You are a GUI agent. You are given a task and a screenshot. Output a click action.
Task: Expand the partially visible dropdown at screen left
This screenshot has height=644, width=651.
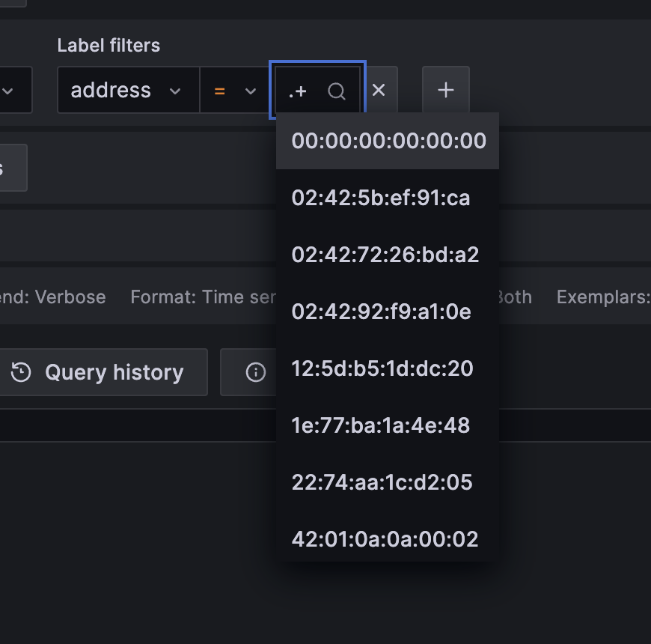[10, 90]
